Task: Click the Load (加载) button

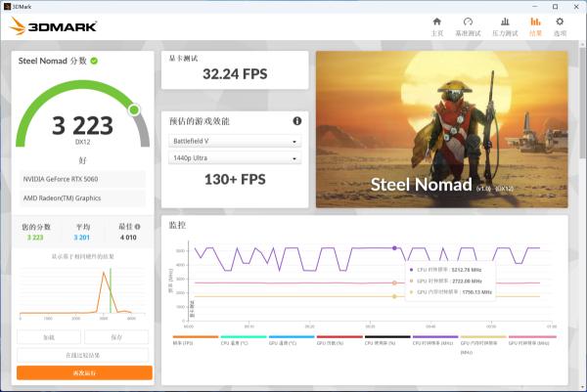Action: tap(49, 337)
